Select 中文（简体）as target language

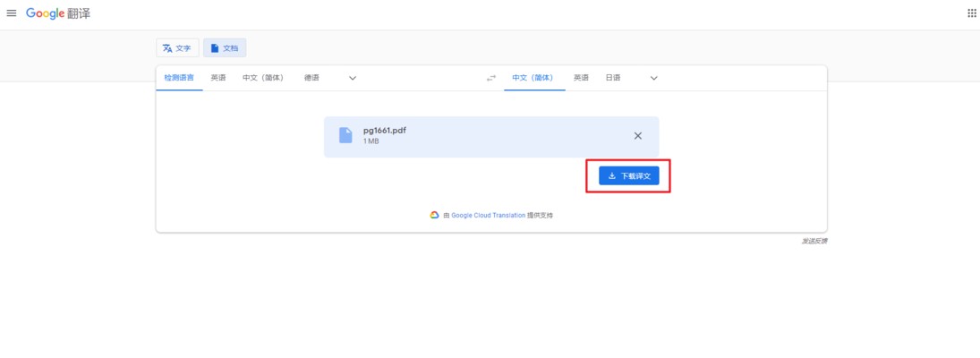[533, 78]
